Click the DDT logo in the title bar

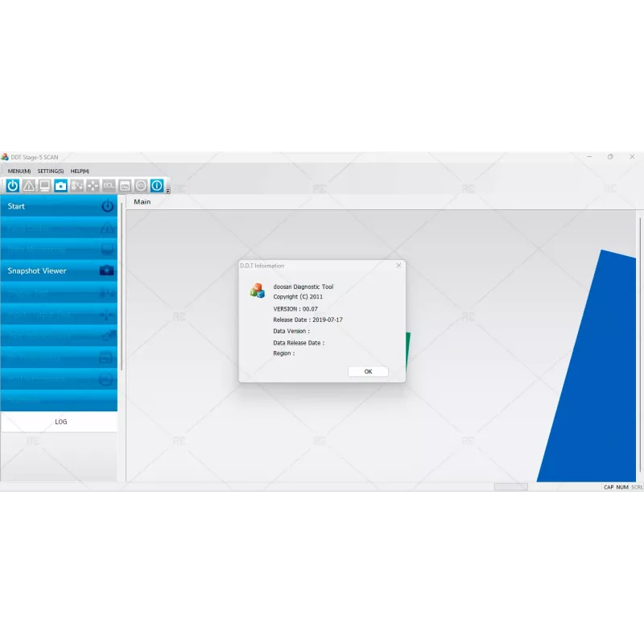[x=6, y=156]
